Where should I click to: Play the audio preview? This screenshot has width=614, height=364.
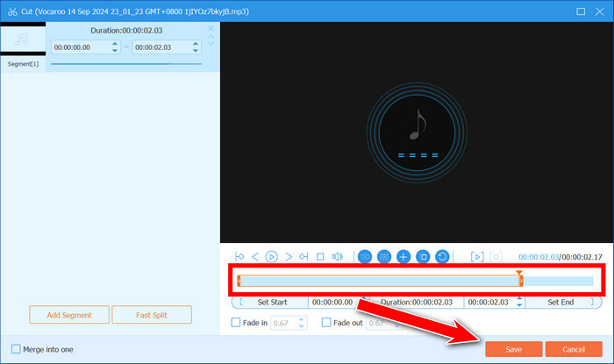[x=271, y=257]
